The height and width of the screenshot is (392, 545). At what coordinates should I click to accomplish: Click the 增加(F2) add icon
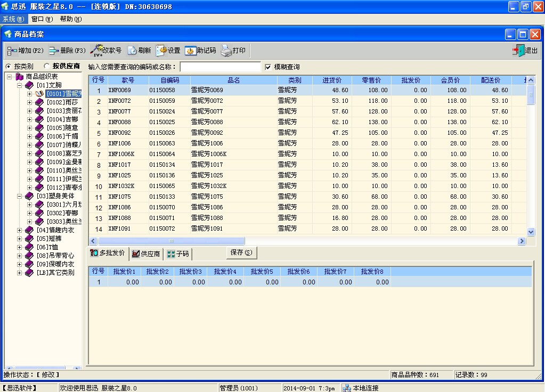click(x=12, y=51)
